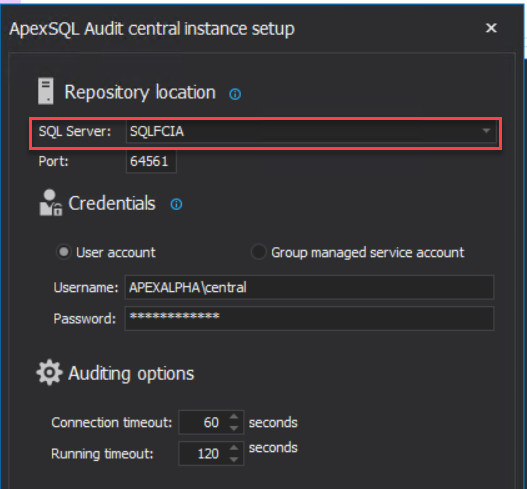Increase Connection timeout with up arrow
The image size is (527, 489).
coord(234,417)
